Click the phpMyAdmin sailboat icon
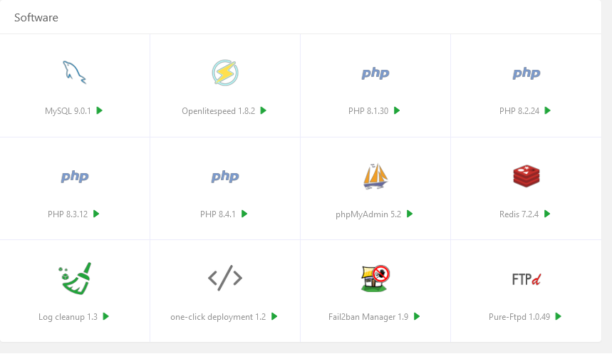This screenshot has height=364, width=612. tap(375, 176)
